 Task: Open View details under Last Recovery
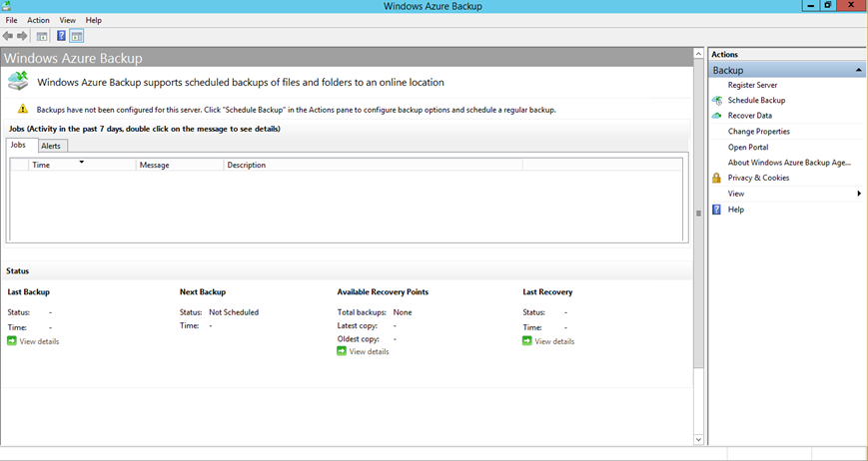554,341
